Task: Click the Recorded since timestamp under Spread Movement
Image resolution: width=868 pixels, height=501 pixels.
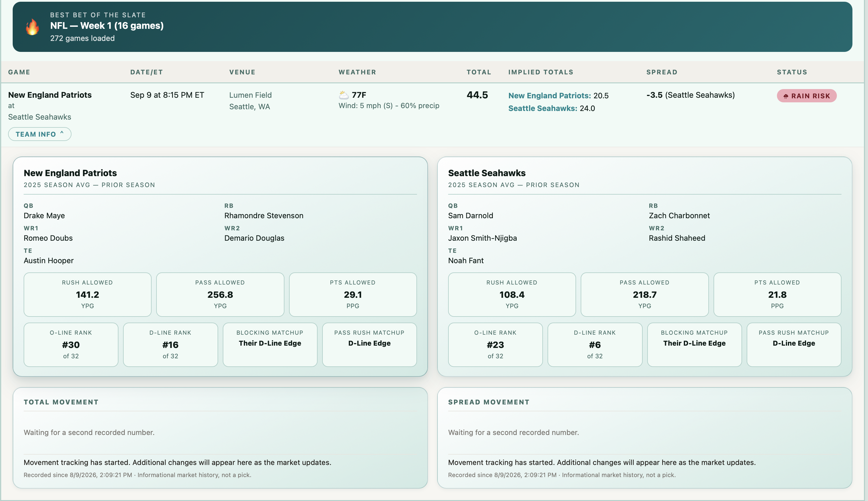Action: coord(502,475)
